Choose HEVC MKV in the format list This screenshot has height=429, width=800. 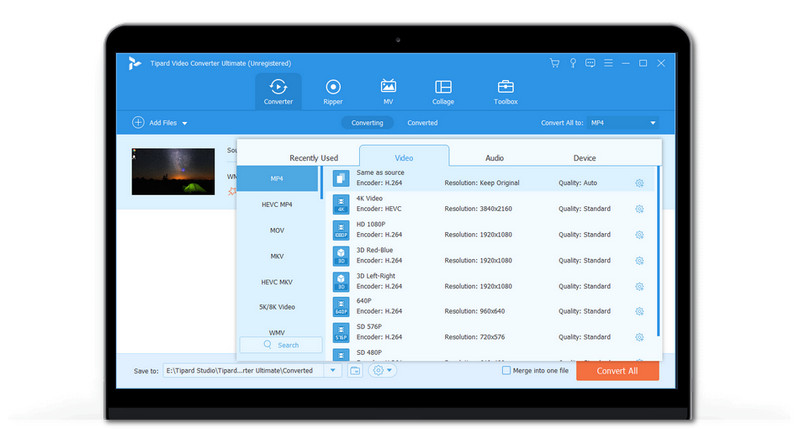pyautogui.click(x=278, y=282)
